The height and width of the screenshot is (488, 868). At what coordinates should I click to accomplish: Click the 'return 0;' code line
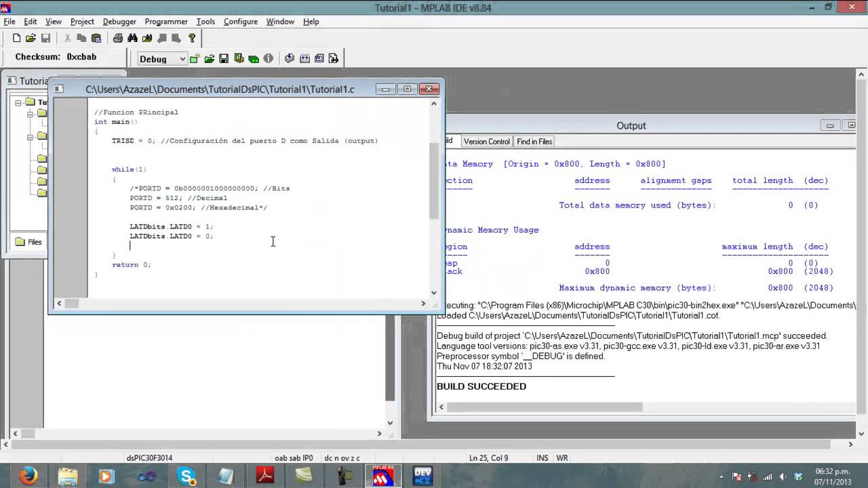132,265
